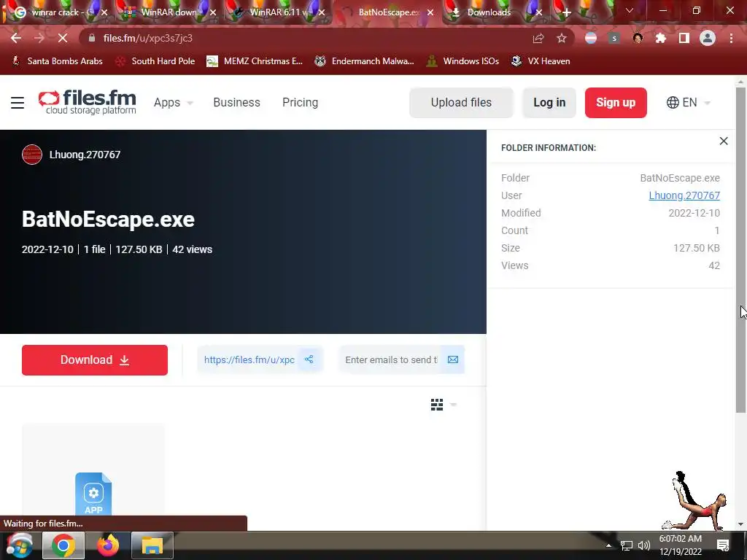Switch to the WinRAR 6.11 tab
This screenshot has height=560, width=747.
coord(277,12)
